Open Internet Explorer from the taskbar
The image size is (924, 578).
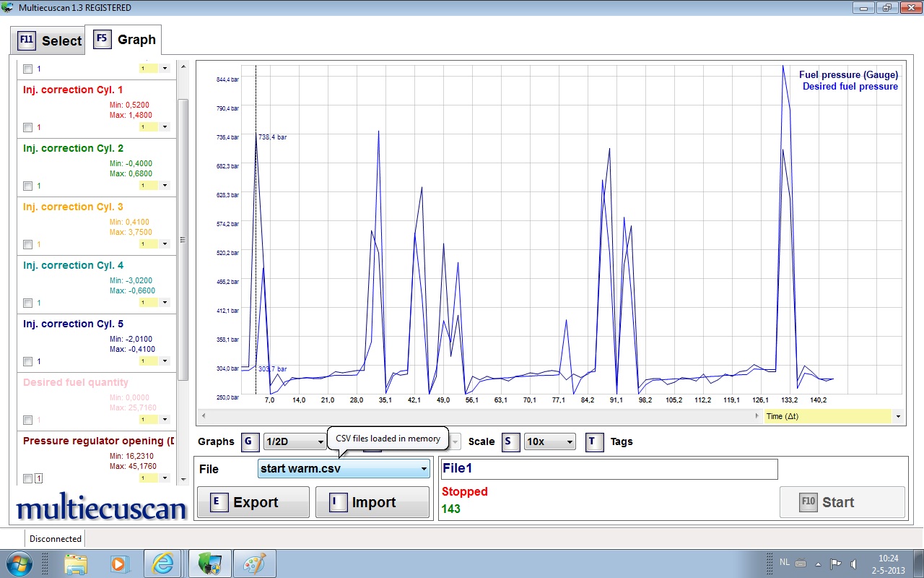[163, 564]
